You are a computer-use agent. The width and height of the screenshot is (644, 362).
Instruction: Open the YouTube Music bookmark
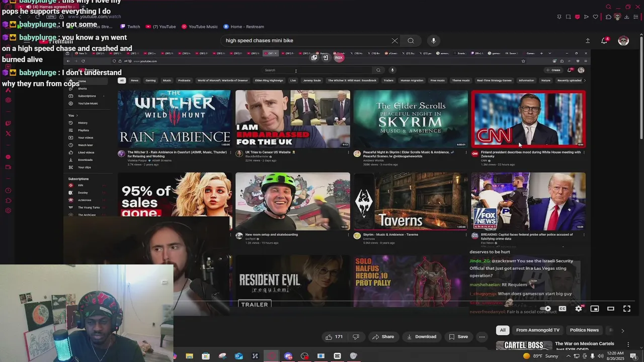(x=200, y=27)
